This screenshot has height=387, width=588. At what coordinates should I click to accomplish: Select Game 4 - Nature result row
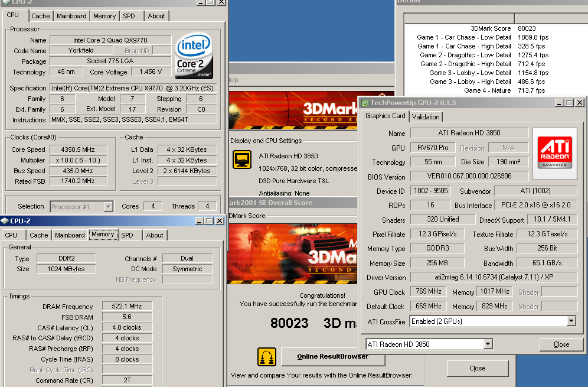coord(495,90)
